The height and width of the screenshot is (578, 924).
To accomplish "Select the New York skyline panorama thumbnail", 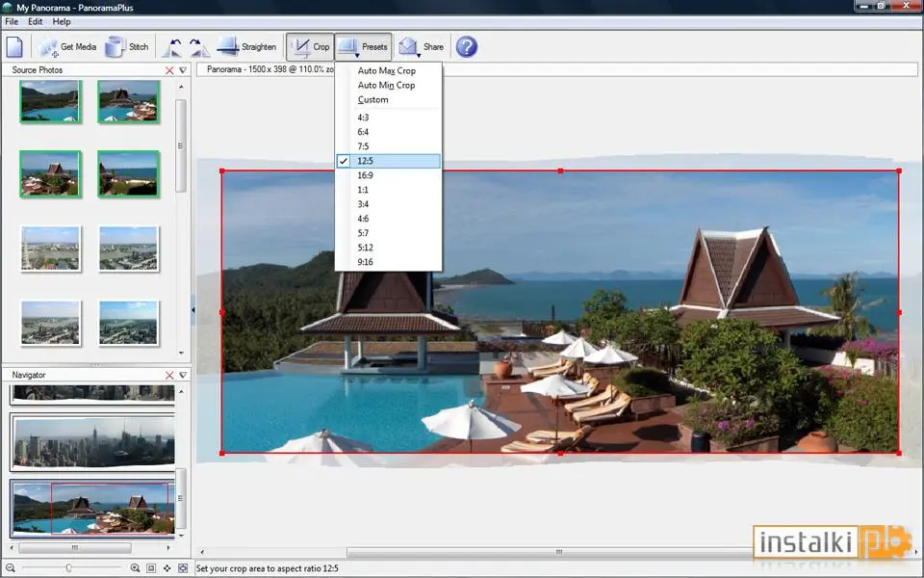I will [93, 442].
